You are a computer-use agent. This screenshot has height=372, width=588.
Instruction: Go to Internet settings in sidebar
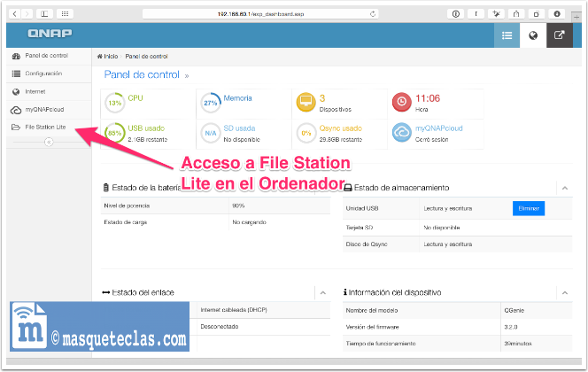pyautogui.click(x=35, y=92)
